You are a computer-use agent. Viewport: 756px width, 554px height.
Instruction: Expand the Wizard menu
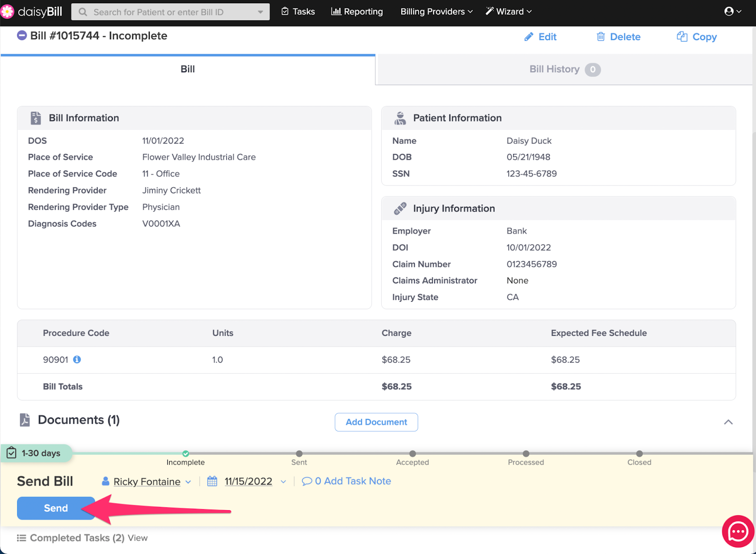click(x=509, y=11)
